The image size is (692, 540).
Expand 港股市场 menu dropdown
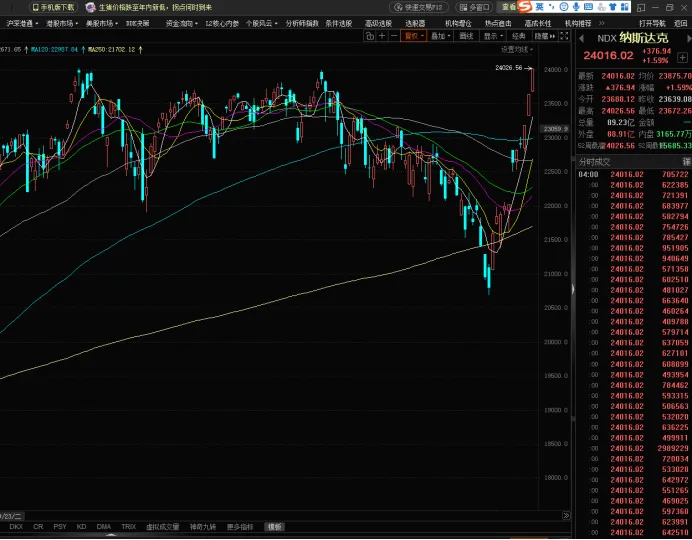62,23
